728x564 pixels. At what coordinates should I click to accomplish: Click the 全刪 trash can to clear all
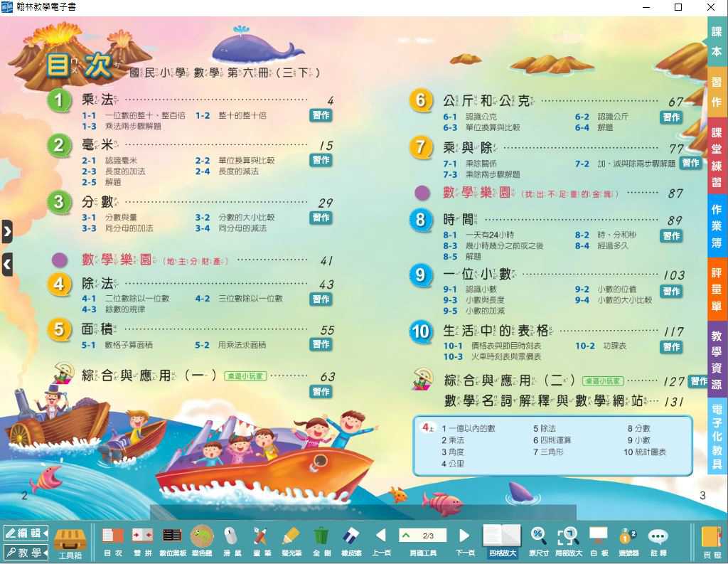point(321,542)
